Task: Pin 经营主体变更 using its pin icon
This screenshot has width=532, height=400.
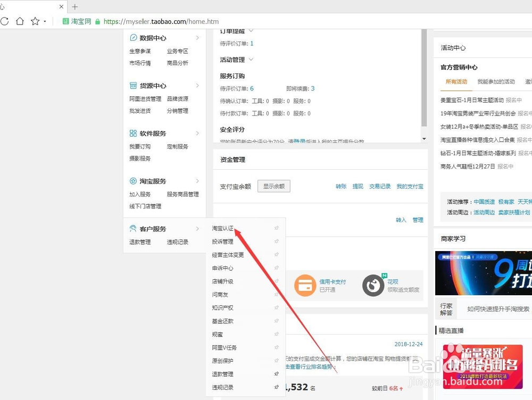Action: [277, 254]
